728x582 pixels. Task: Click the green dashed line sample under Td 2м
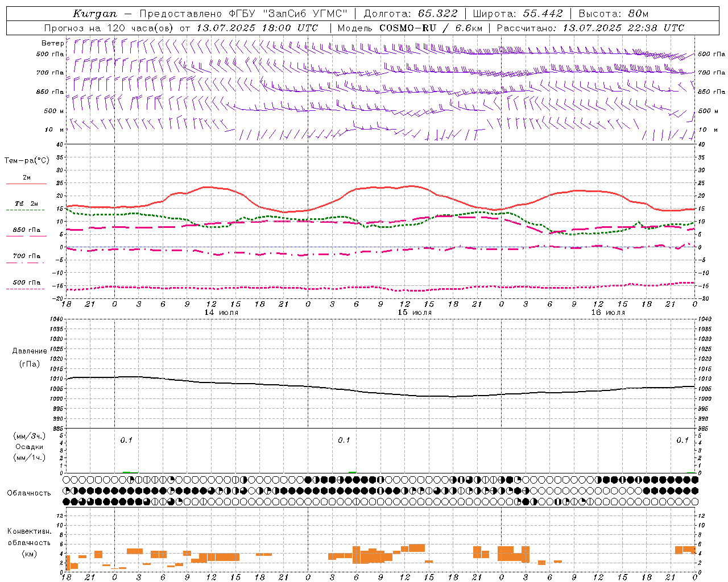coord(26,210)
